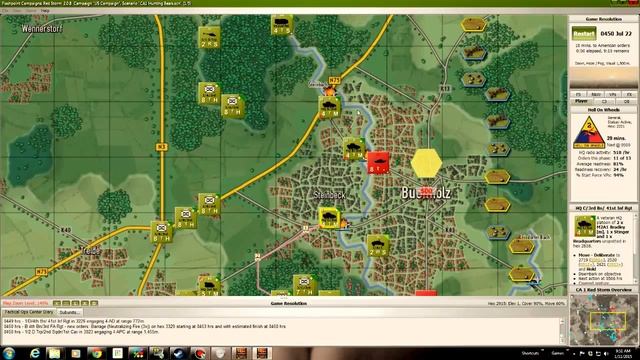Select the red enemy tank unit counter

pos(378,162)
